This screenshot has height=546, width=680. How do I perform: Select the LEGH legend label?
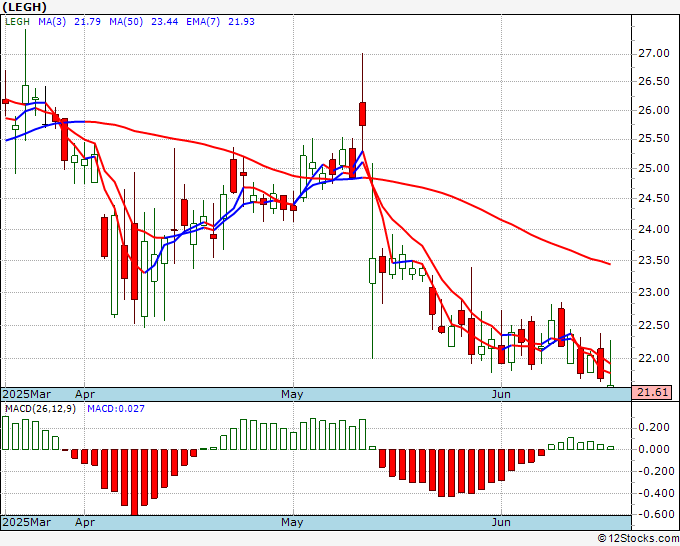tap(17, 21)
